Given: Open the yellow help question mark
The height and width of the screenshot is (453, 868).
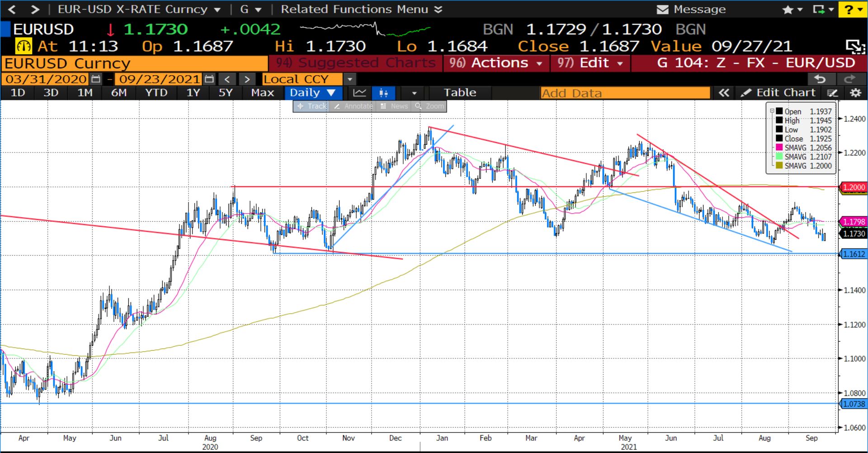Looking at the screenshot, I should click(849, 10).
